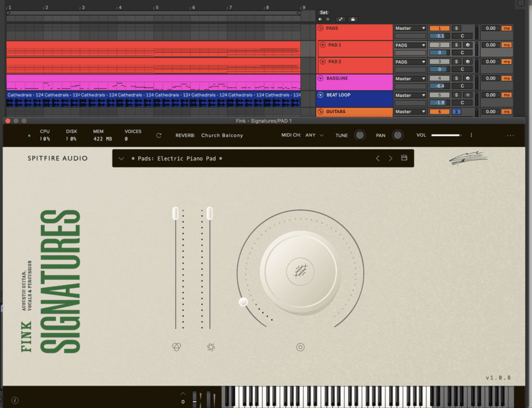Toggle the BASSLINE track activator button 4
The image size is (532, 408).
[x=439, y=78]
